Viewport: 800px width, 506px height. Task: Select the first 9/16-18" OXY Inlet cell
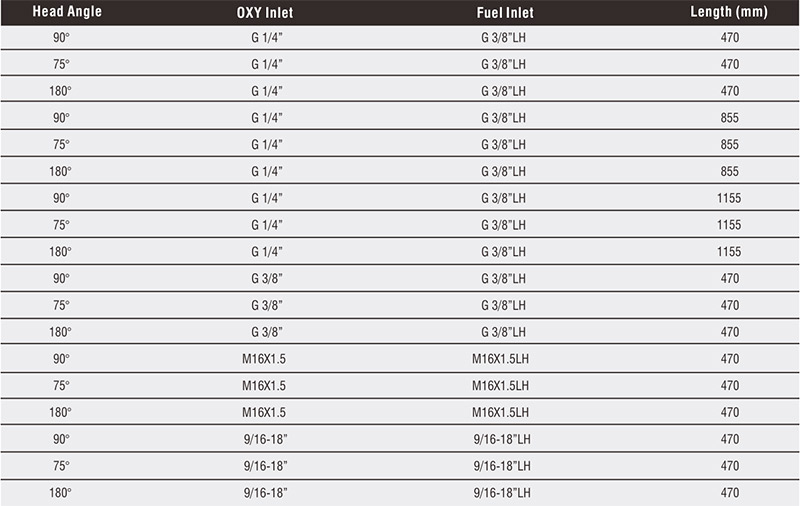pos(265,439)
